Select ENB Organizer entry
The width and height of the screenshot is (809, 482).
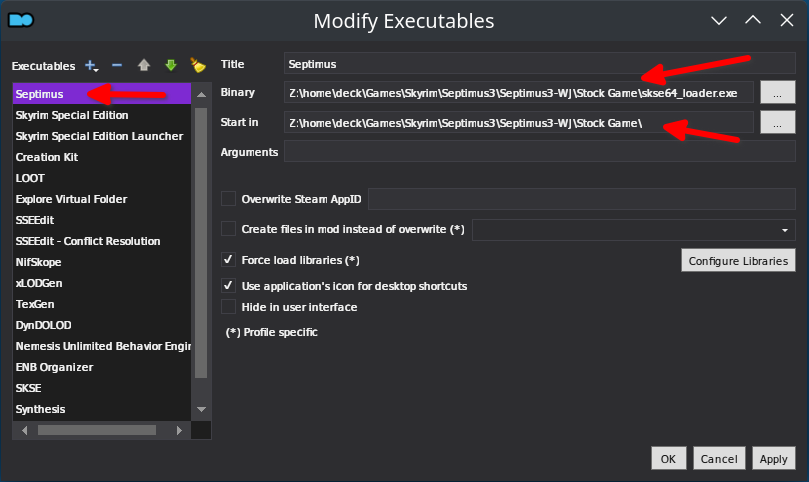point(102,367)
